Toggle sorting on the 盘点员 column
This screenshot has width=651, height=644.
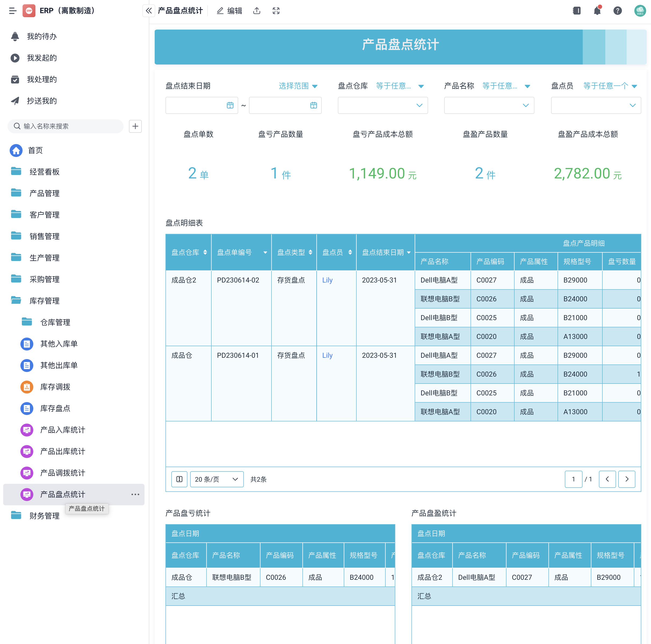click(x=350, y=252)
